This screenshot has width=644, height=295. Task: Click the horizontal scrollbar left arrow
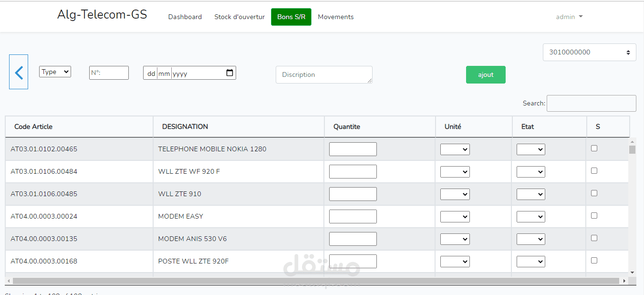[x=9, y=281]
